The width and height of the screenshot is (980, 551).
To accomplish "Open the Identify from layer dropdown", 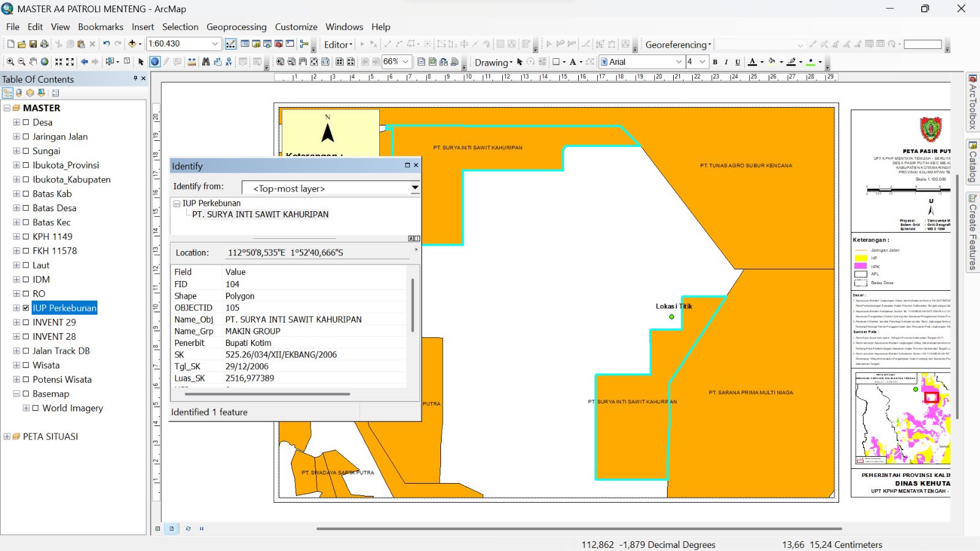I will [415, 187].
